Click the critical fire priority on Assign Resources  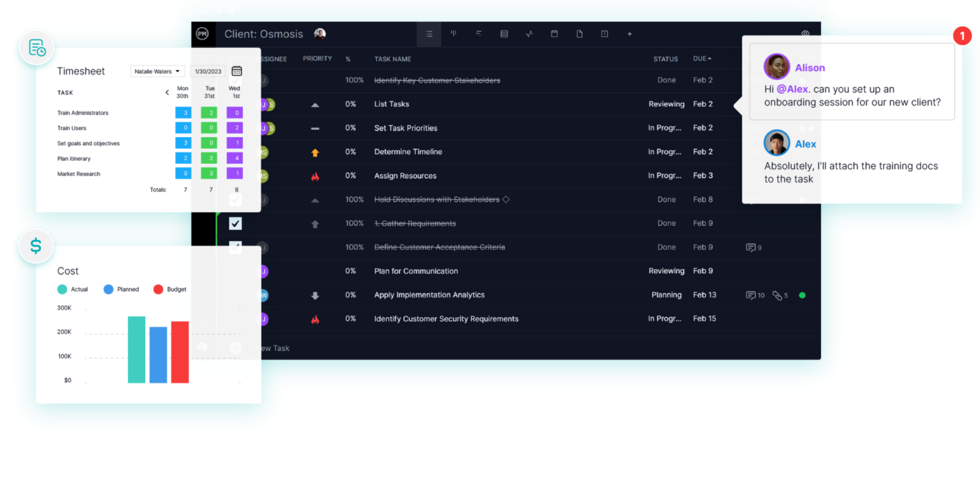click(x=315, y=176)
